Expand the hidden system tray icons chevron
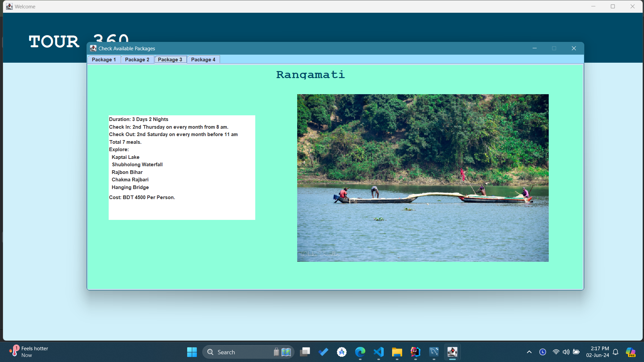The width and height of the screenshot is (644, 362). click(x=529, y=352)
